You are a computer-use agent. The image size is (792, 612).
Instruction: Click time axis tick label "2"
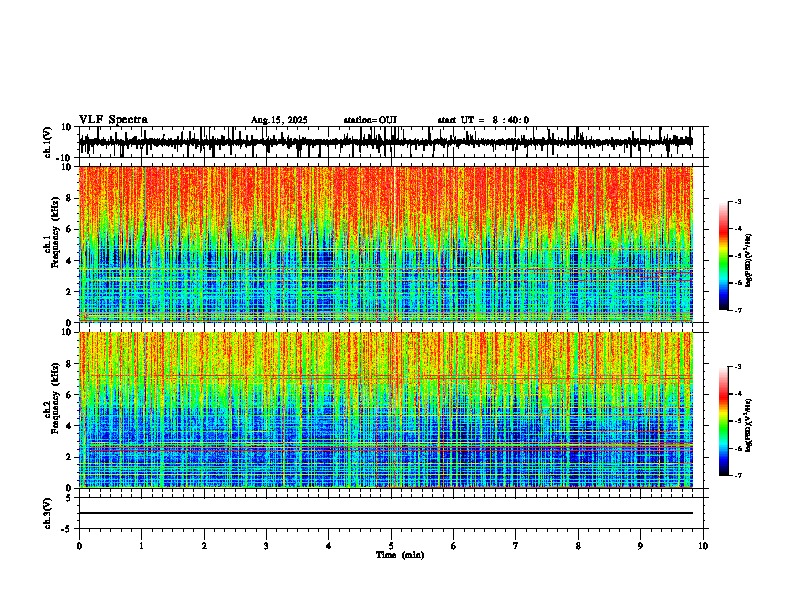click(204, 546)
